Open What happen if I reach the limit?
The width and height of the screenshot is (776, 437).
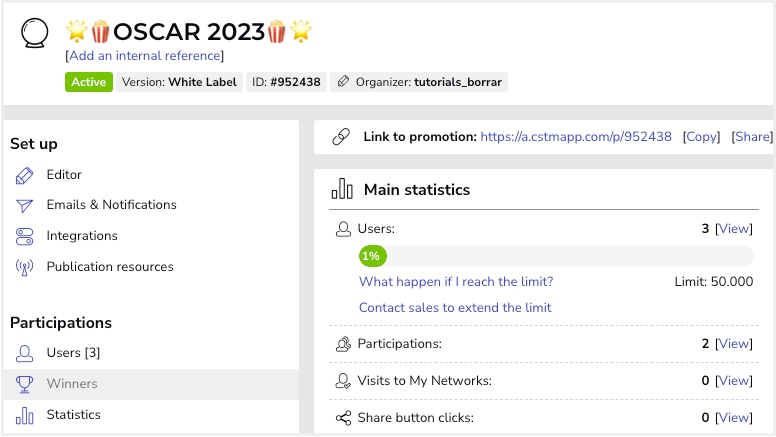point(456,282)
